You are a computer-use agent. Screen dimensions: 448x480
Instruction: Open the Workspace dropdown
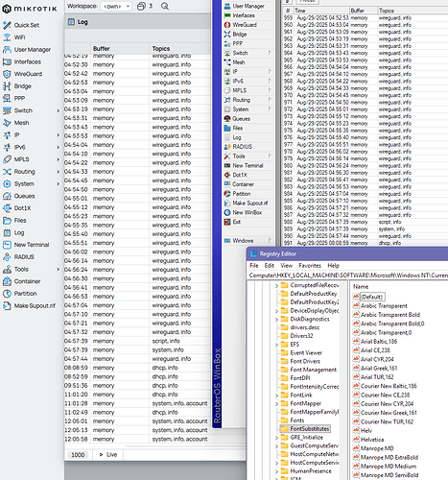(116, 6)
